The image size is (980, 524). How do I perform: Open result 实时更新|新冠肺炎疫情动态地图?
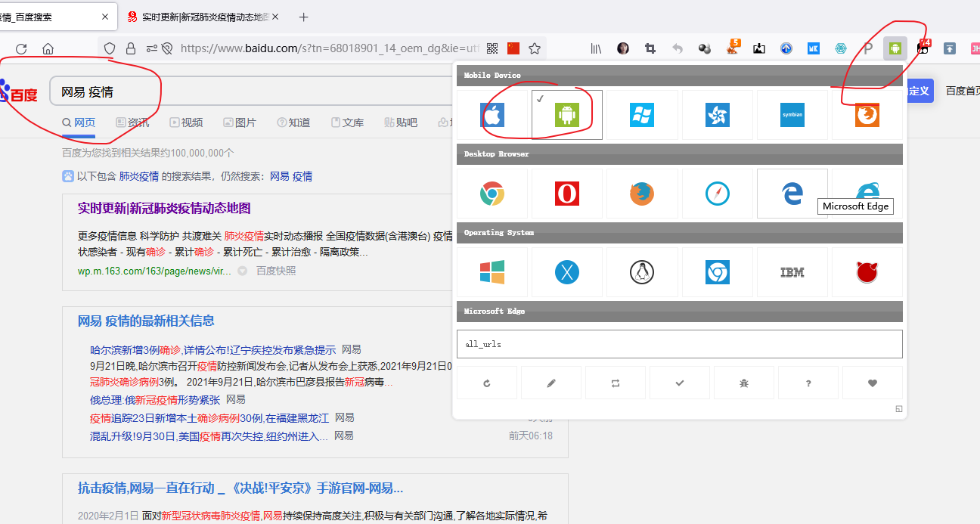click(164, 208)
